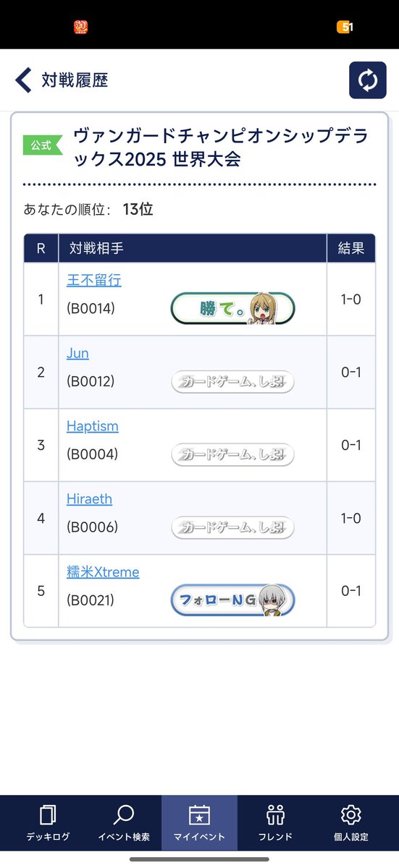Open the フレンド people icon

[275, 815]
